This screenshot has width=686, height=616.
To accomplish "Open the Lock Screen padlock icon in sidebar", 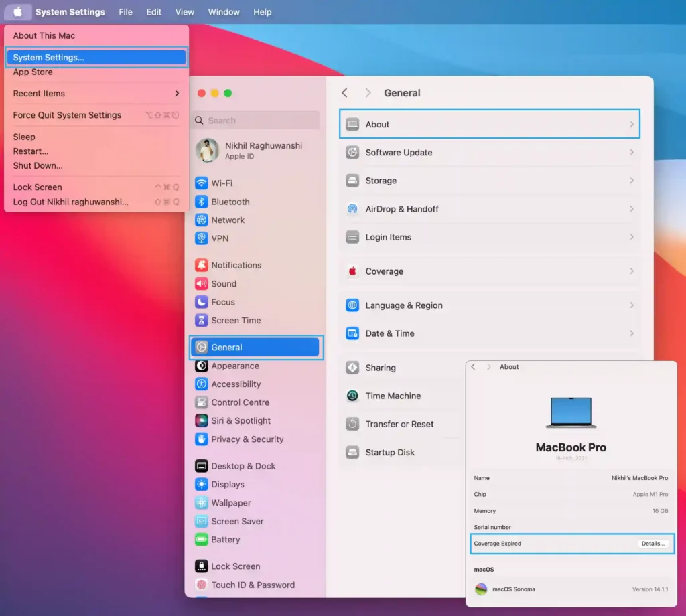I will click(x=201, y=566).
